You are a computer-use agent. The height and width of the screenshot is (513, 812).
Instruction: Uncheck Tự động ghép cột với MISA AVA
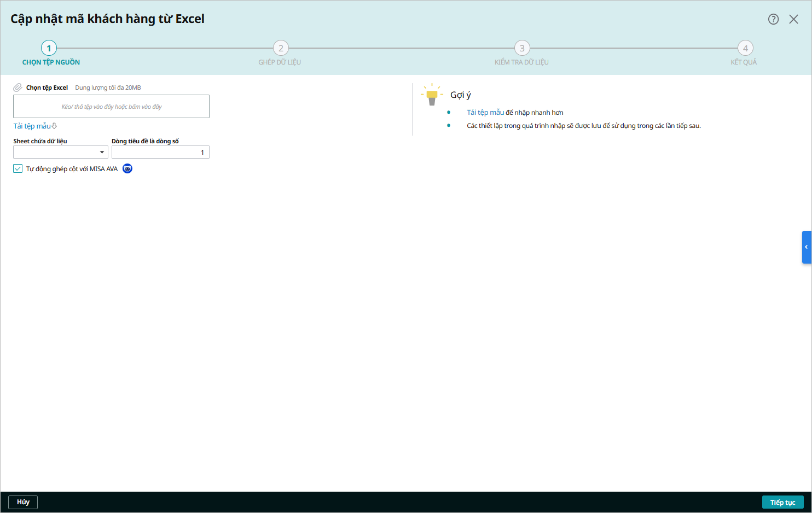18,168
